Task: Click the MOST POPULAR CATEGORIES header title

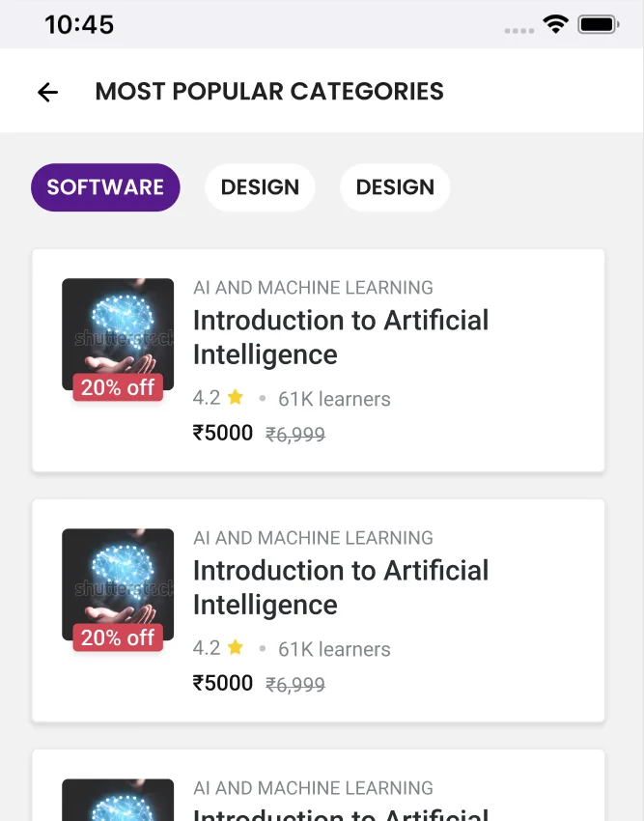Action: pos(269,91)
